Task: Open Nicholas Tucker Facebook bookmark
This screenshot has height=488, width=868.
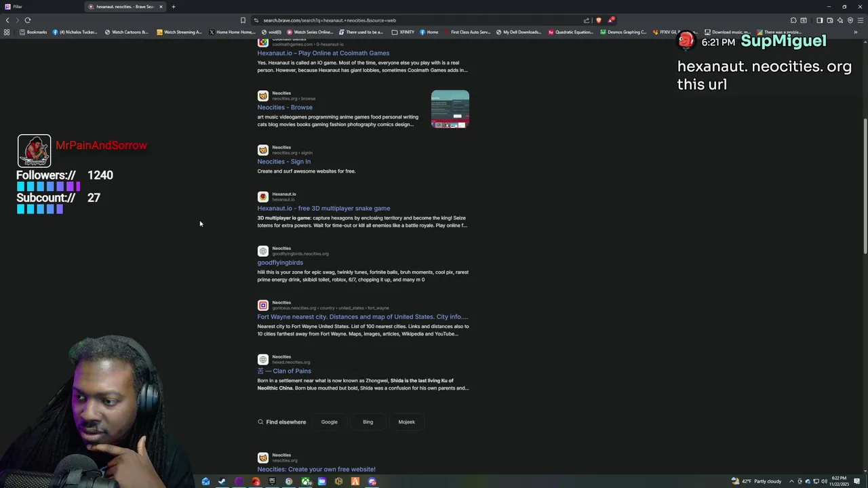Action: coord(75,32)
